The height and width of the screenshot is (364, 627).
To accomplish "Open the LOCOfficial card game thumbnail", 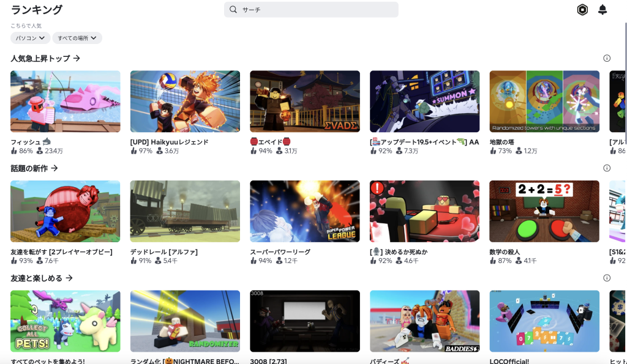I will tap(544, 321).
